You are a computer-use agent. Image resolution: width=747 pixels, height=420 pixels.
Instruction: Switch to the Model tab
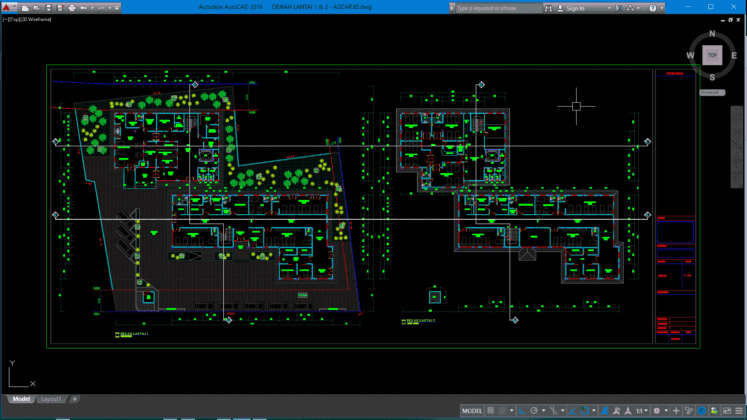tap(21, 399)
